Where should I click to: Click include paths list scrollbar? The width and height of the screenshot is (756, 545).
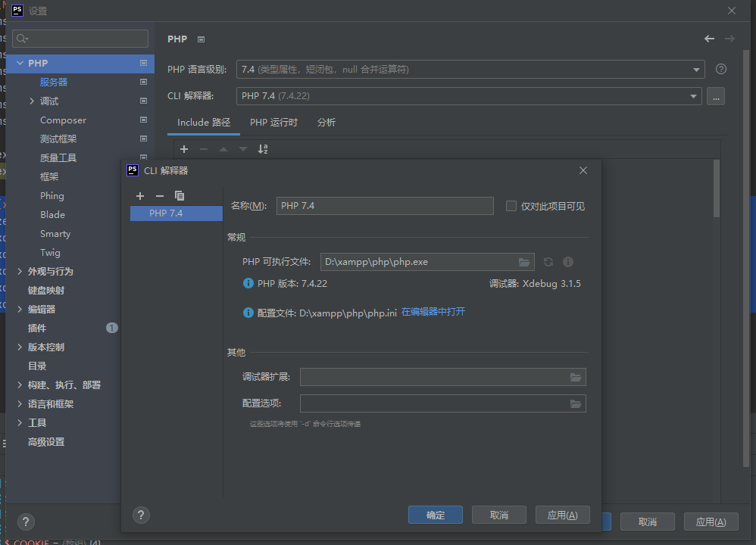[x=717, y=188]
